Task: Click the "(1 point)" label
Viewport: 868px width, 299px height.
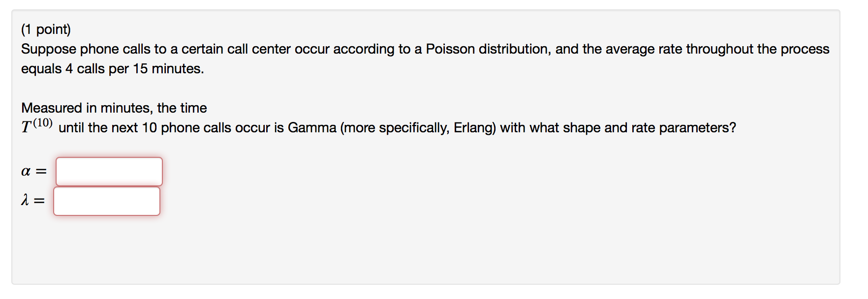Action: (46, 30)
